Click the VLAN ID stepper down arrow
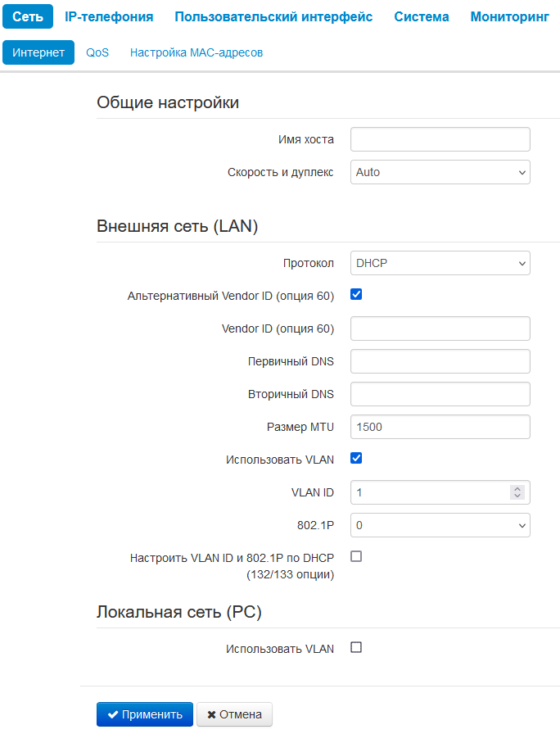Image resolution: width=560 pixels, height=734 pixels. point(517,496)
